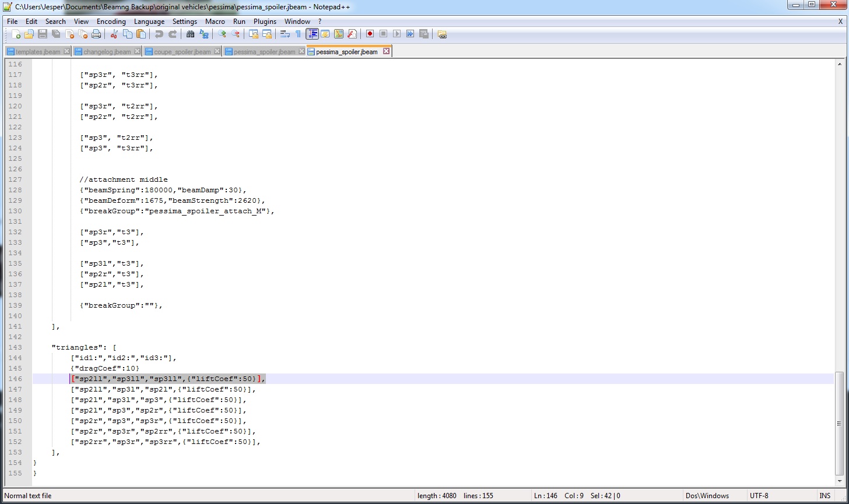The height and width of the screenshot is (504, 849).
Task: Open the Settings menu
Action: (x=185, y=22)
